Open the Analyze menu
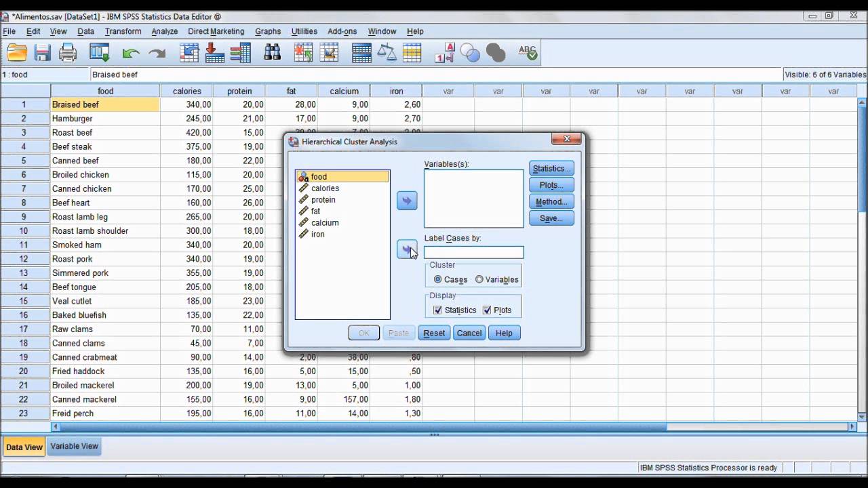Screen dimensions: 868x488 (x=164, y=31)
